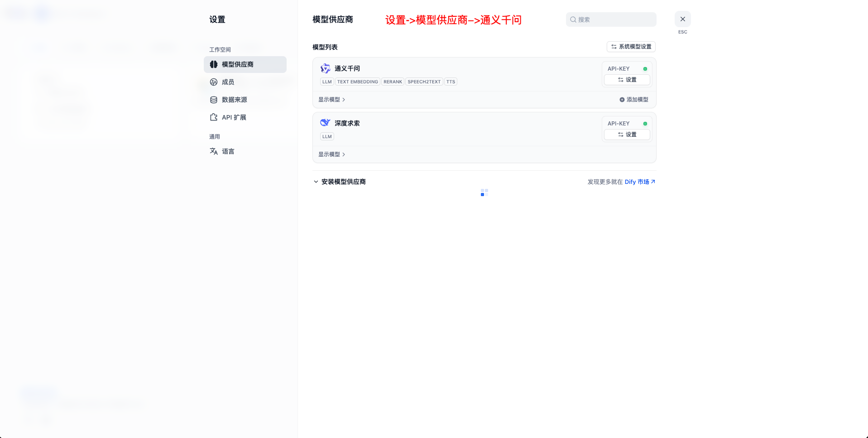Open 设置 for 通义千问 API-KEY
The image size is (868, 438).
(627, 80)
